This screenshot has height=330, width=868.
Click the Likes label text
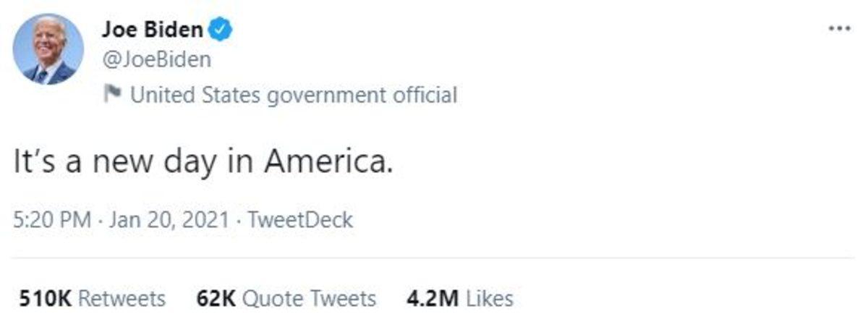tap(489, 298)
